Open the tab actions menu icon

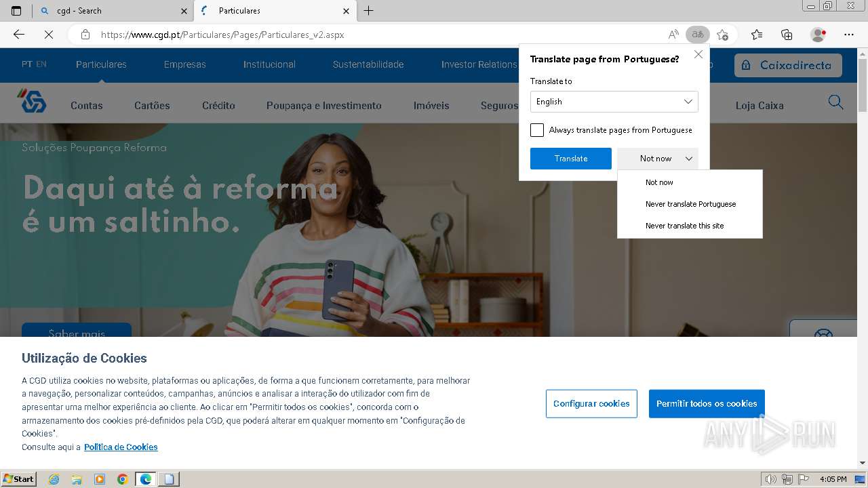point(16,11)
